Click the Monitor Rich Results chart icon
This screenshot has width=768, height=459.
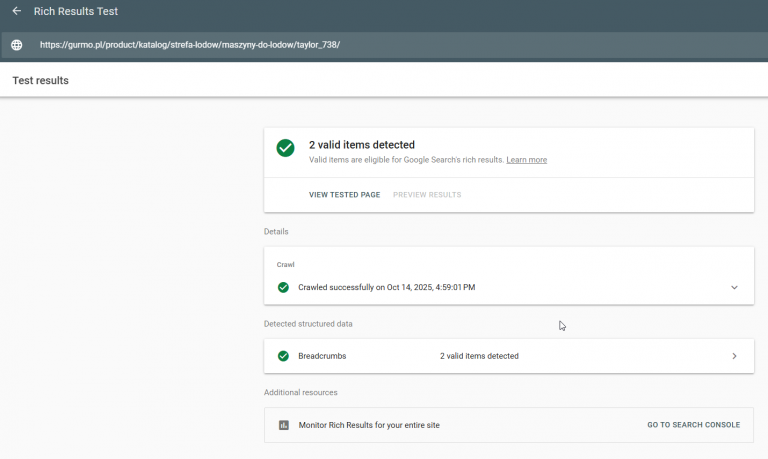tap(283, 425)
